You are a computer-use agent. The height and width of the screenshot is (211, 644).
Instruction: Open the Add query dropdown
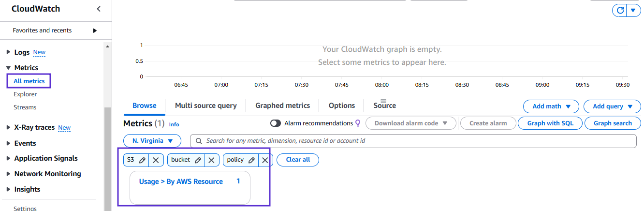(x=613, y=106)
